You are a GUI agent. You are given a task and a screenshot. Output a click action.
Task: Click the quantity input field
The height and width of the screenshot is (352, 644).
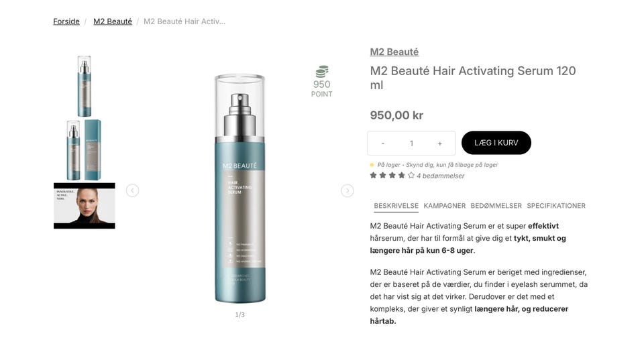coord(411,143)
